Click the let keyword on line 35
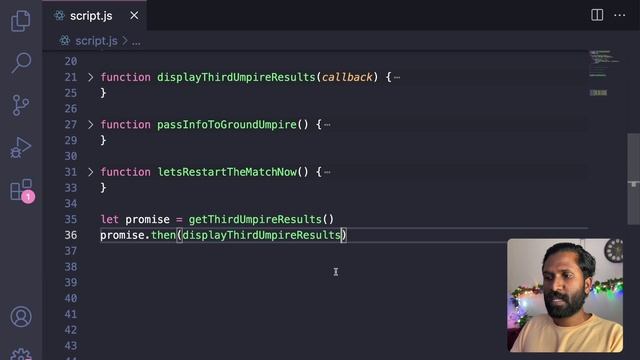640x360 pixels. 109,219
